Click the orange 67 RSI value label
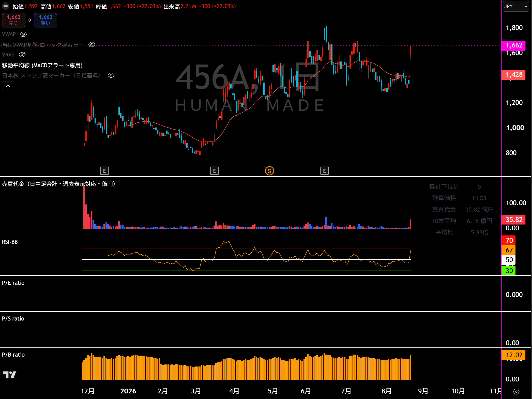This screenshot has width=532, height=399. 508,250
